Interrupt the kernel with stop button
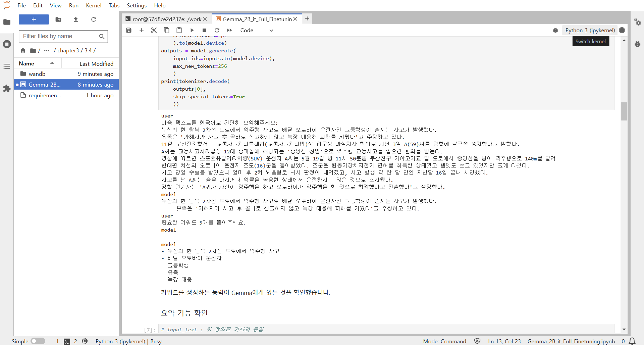Screen dimensions: 644x345 (x=204, y=30)
